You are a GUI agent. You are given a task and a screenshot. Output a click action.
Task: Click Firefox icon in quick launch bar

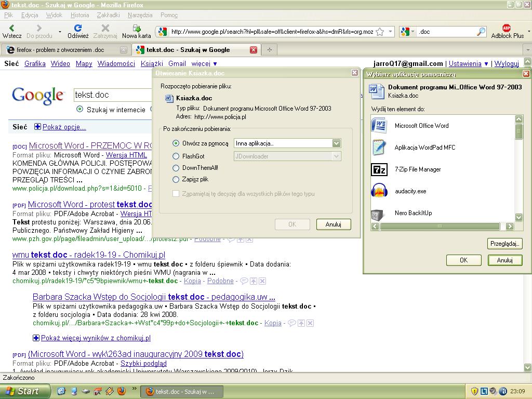(x=122, y=391)
